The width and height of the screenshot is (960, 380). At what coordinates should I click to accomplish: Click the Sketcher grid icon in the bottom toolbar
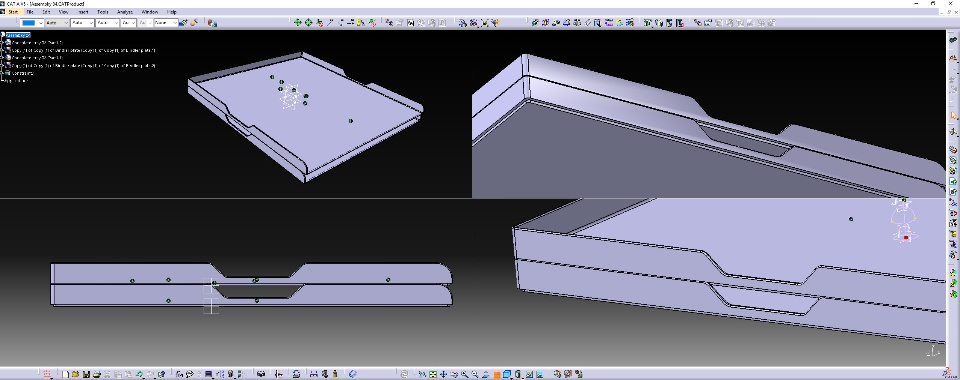47,373
